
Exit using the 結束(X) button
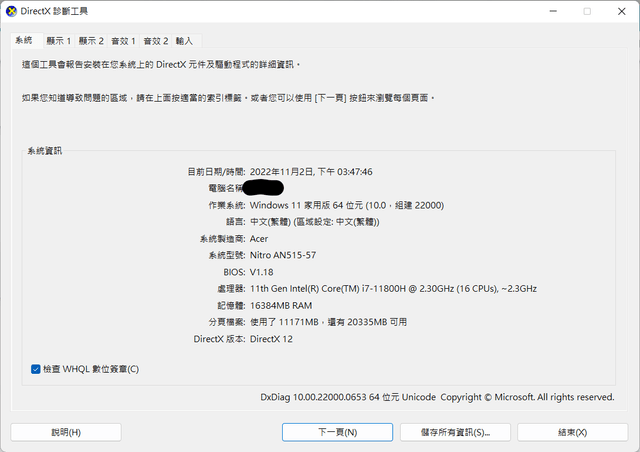click(571, 432)
